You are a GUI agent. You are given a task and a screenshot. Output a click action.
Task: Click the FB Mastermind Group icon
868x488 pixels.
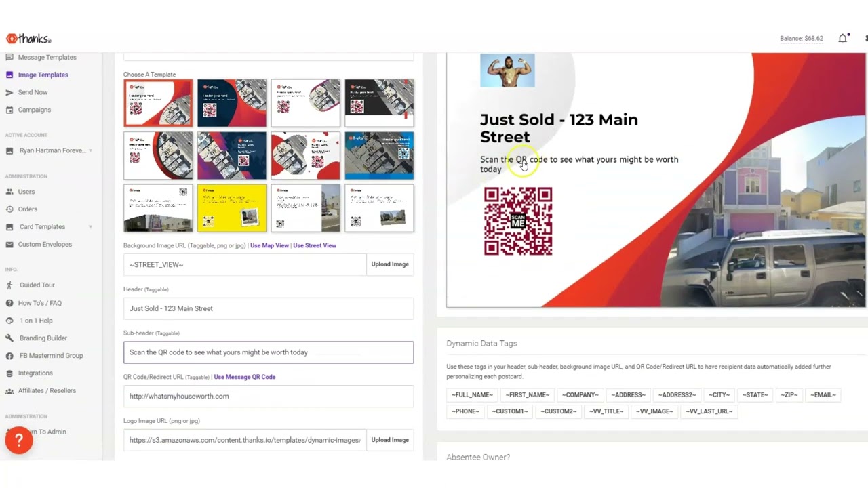click(x=9, y=356)
